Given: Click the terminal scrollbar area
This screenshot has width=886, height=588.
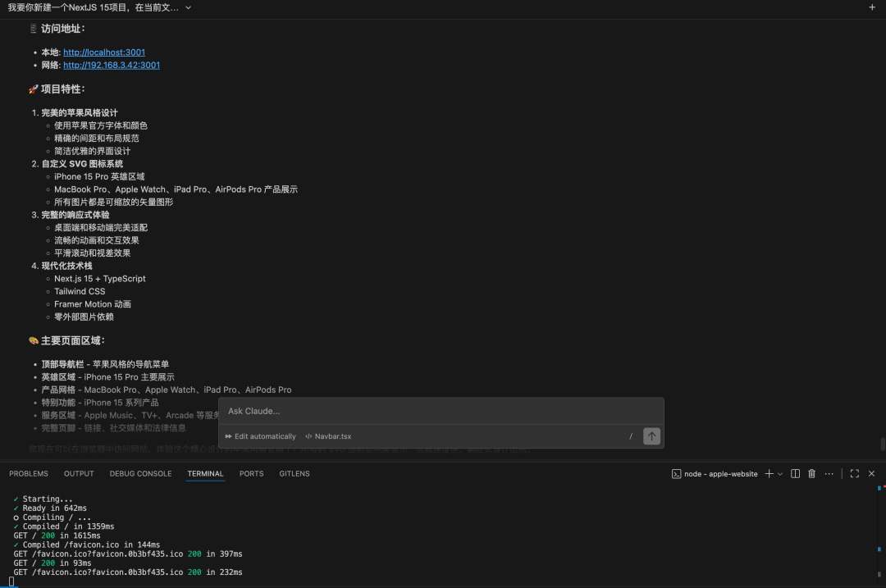Looking at the screenshot, I should coord(879,535).
